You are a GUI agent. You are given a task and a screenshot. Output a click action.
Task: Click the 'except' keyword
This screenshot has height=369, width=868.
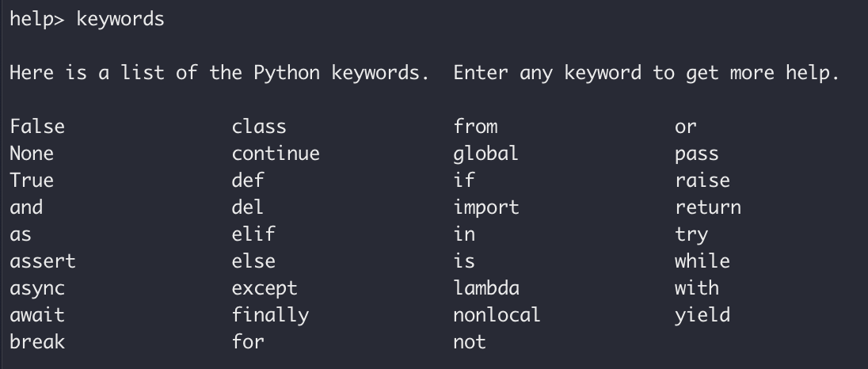(x=265, y=288)
